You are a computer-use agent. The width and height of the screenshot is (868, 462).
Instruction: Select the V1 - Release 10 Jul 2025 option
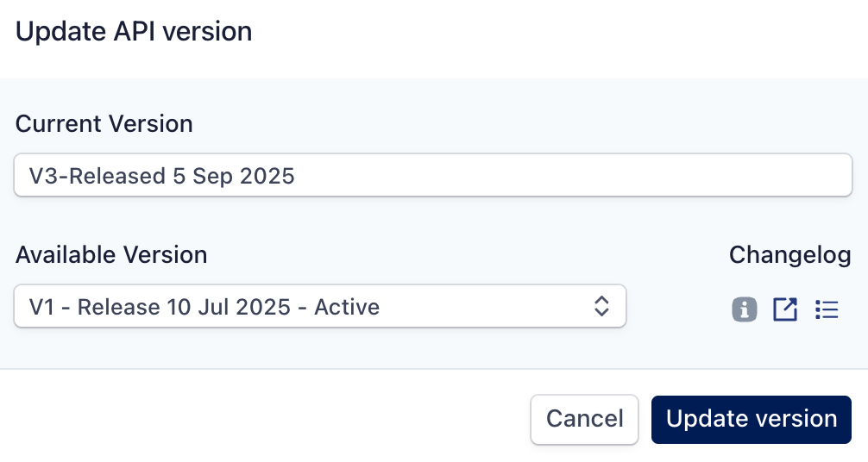coord(204,306)
